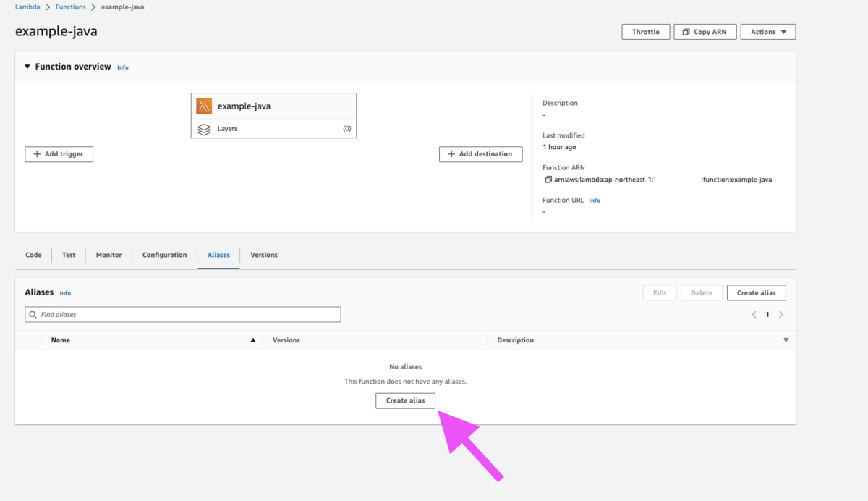
Task: Click the Throttle button
Action: pyautogui.click(x=645, y=31)
